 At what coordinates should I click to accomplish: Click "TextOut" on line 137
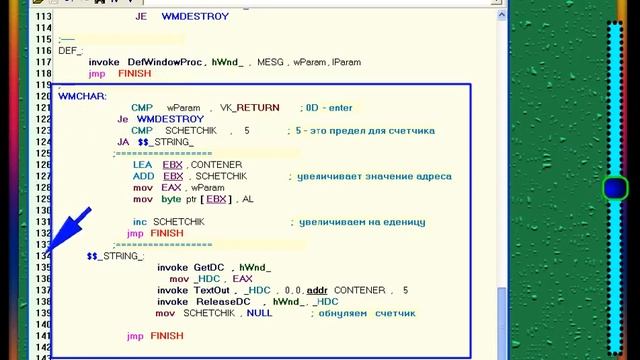pyautogui.click(x=212, y=291)
